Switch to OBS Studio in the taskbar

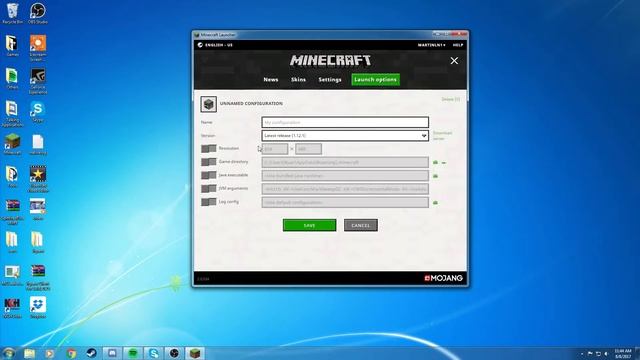[x=174, y=353]
